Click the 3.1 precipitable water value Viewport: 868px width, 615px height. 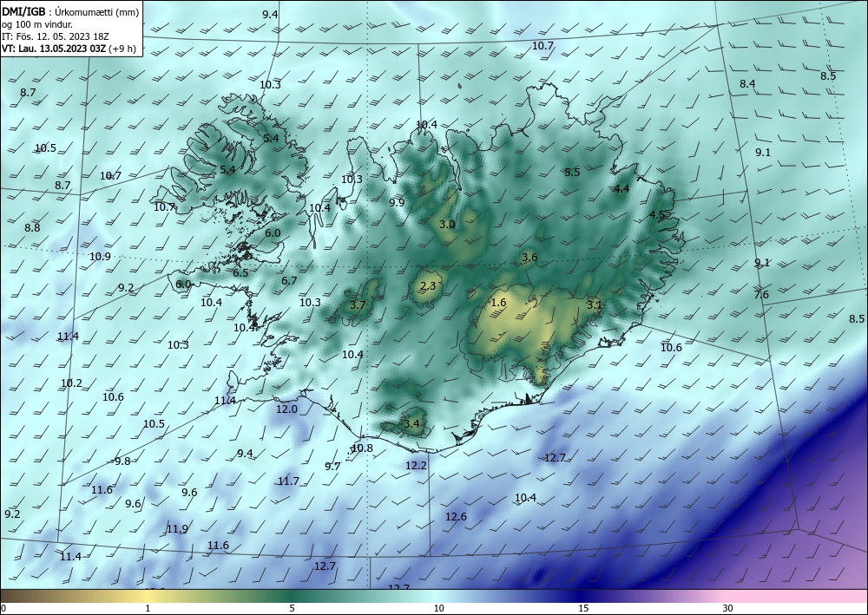(594, 304)
